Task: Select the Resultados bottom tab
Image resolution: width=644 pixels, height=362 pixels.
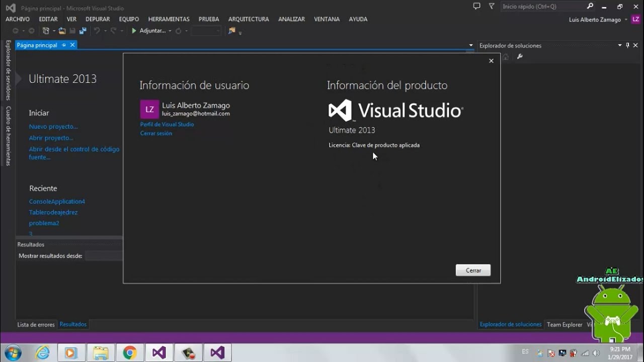Action: pyautogui.click(x=73, y=324)
